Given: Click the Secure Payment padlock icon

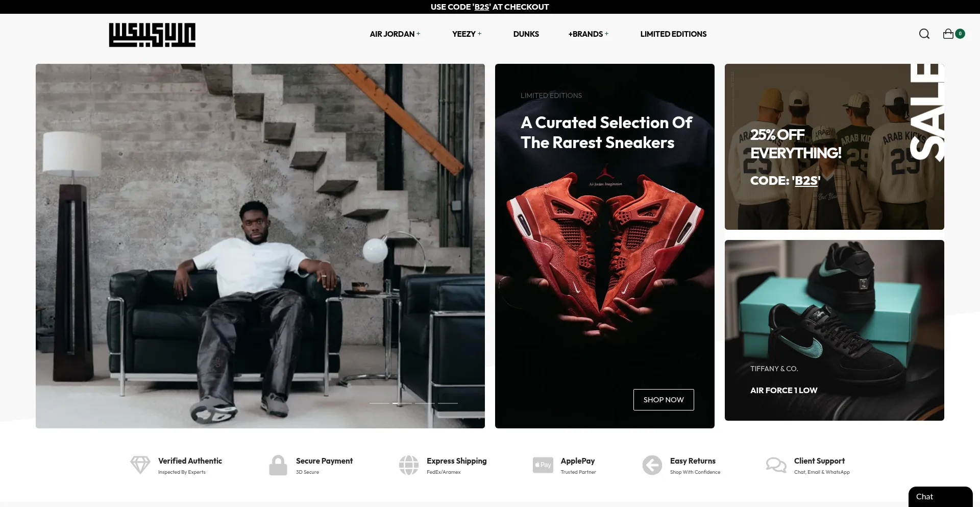Looking at the screenshot, I should click(278, 465).
